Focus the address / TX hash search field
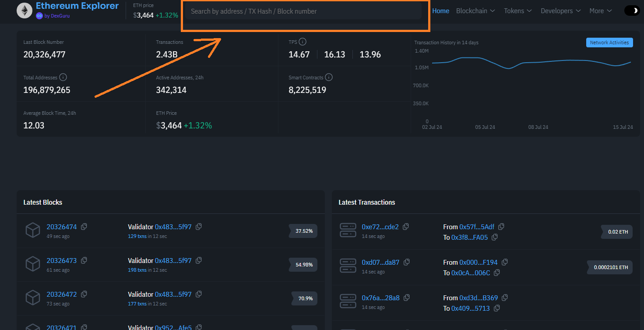This screenshot has width=644, height=330. [303, 11]
